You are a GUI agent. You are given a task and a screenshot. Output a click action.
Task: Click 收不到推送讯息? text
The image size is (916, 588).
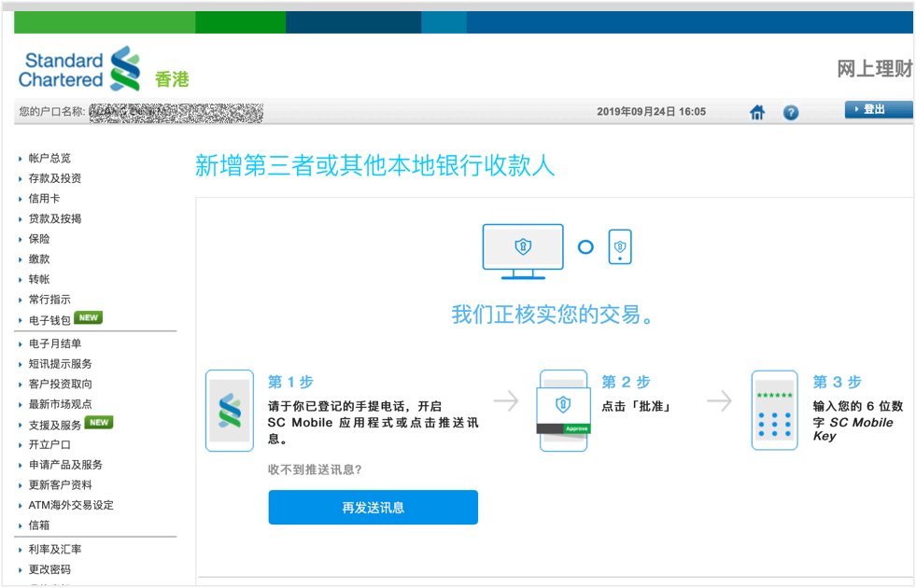pos(315,469)
